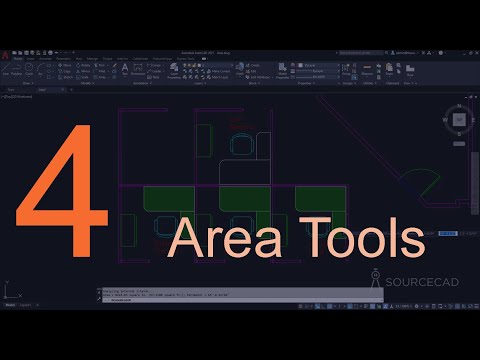Expand the Layers panel flyout
480x360 pixels.
[200, 83]
